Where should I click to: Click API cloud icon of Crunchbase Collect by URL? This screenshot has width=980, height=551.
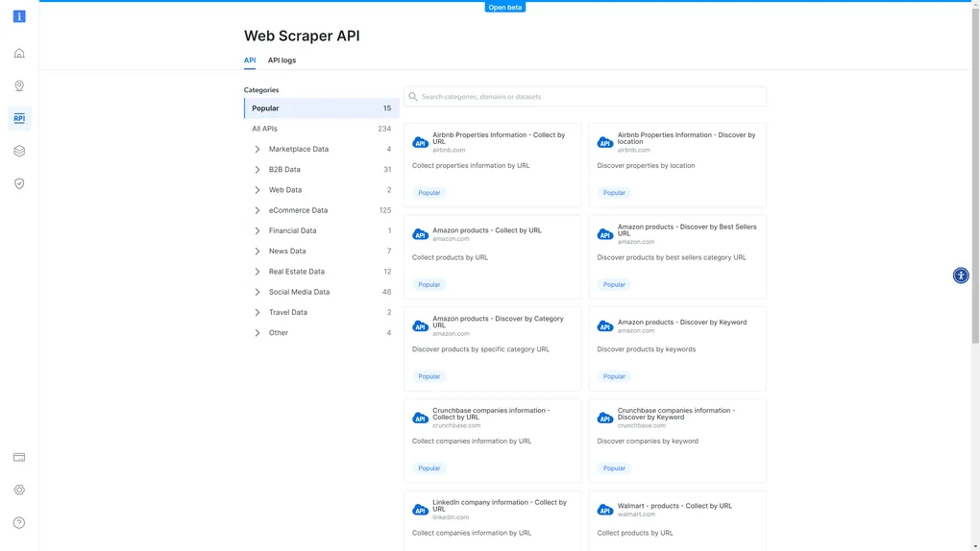click(420, 418)
